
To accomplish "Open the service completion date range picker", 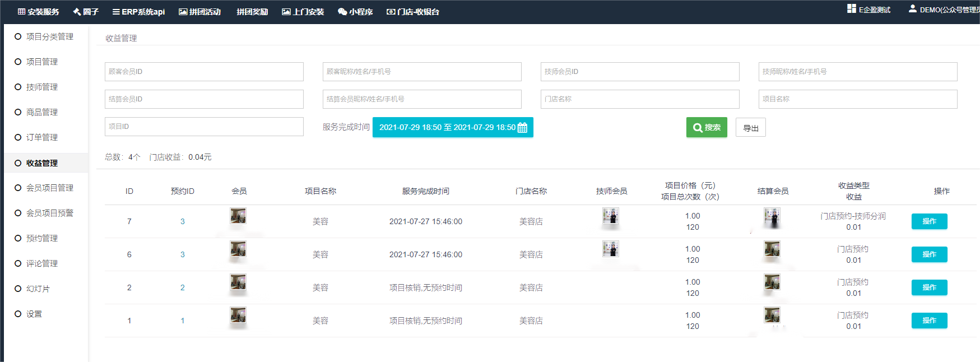I will 447,127.
